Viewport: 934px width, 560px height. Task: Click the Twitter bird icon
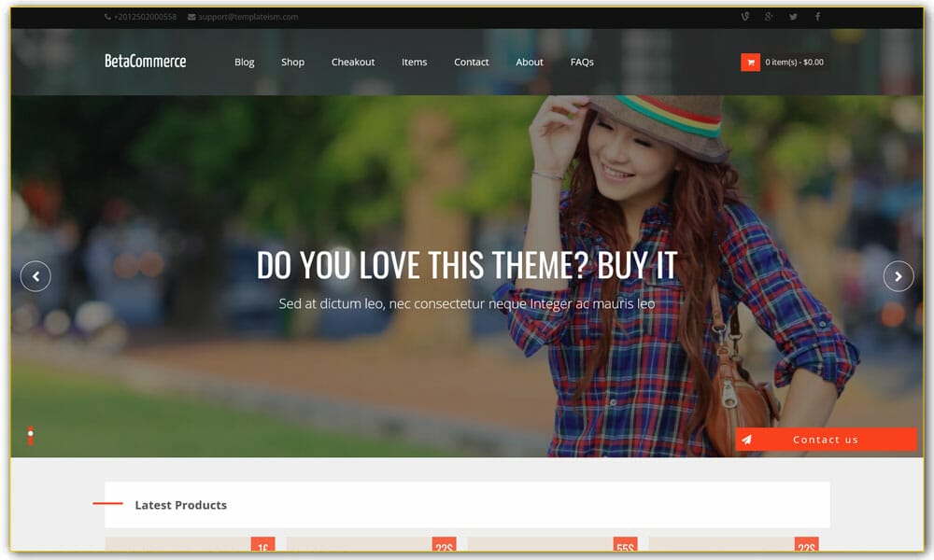point(794,16)
